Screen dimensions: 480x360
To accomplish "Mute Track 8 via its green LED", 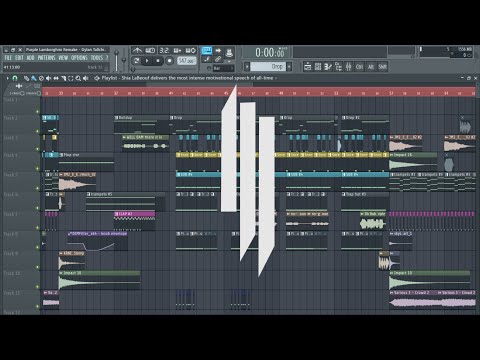I will click(x=37, y=247).
